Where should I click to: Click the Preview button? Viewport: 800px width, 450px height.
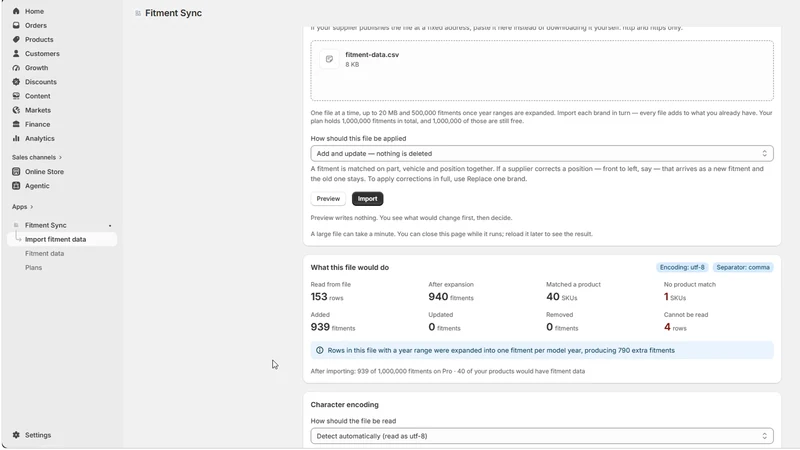(x=328, y=199)
